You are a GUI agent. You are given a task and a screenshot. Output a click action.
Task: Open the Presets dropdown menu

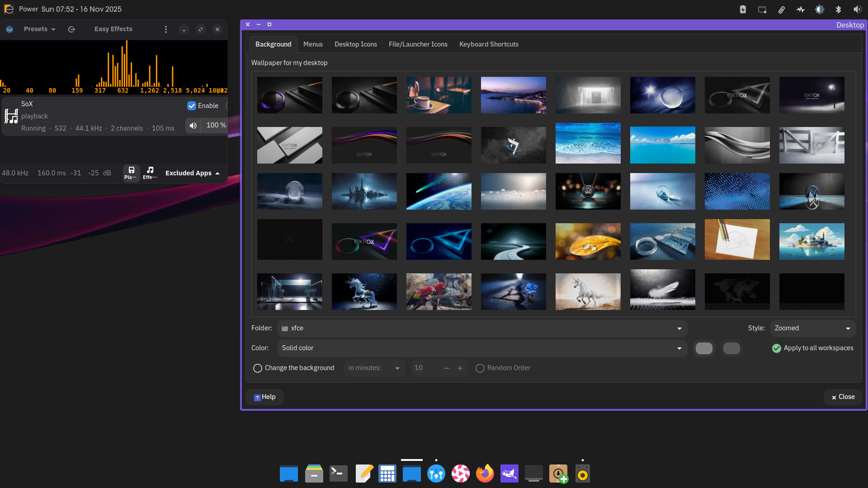(40, 29)
